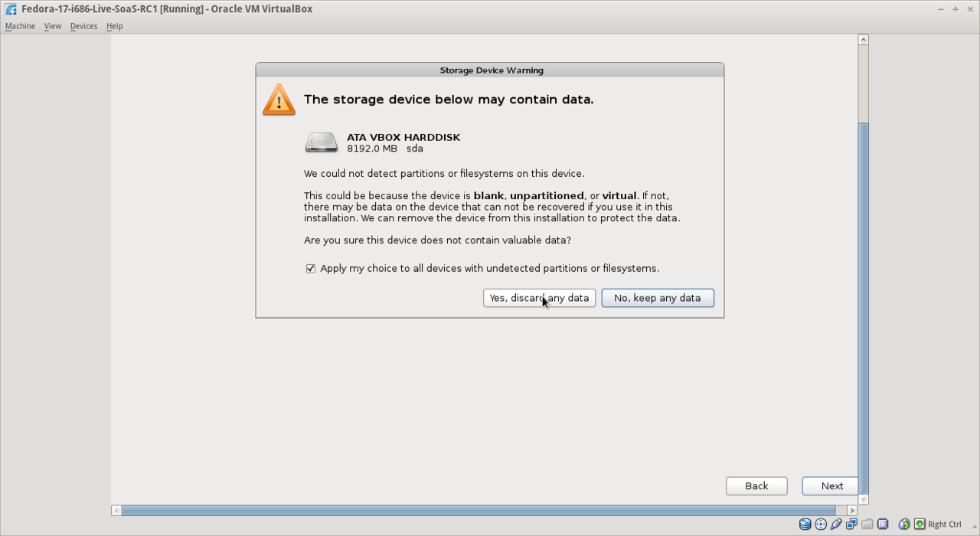The image size is (980, 536).
Task: Click the Back button
Action: point(756,485)
